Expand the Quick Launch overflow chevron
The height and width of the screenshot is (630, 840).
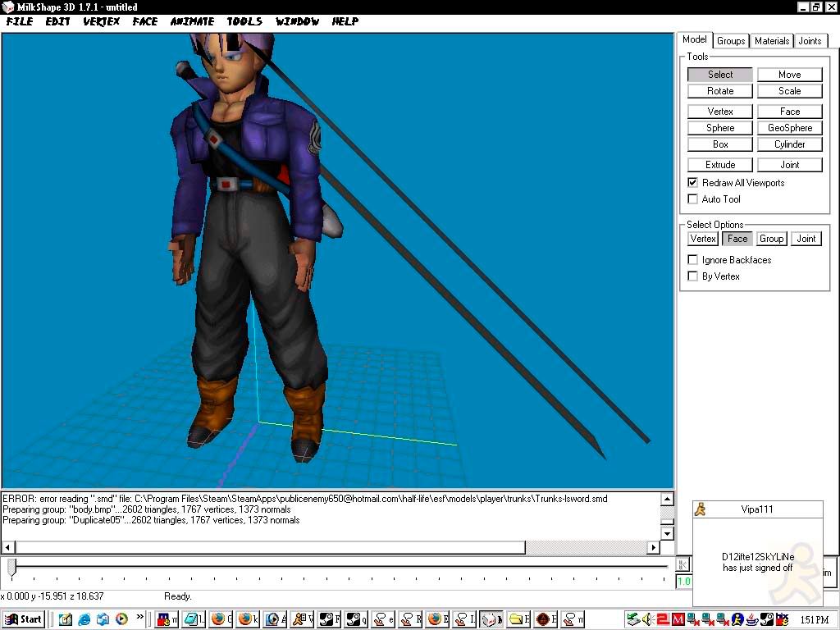[139, 617]
